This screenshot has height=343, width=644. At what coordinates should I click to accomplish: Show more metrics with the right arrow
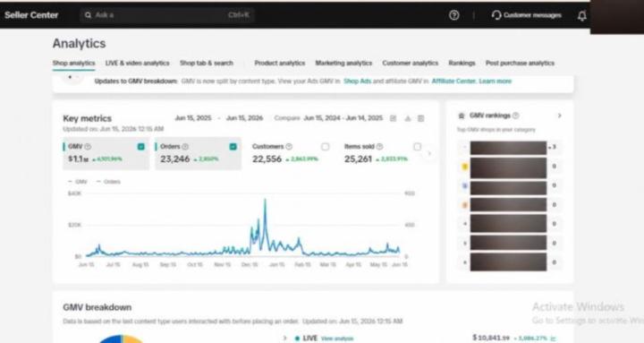tap(429, 153)
